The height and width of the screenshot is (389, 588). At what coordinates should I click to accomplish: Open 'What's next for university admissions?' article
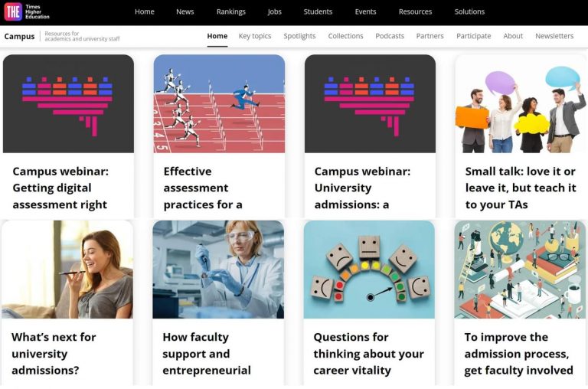tap(54, 353)
